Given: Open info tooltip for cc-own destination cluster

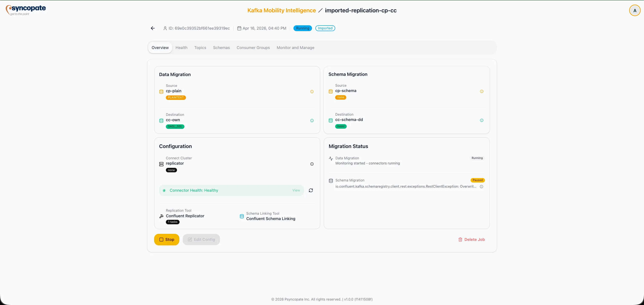Looking at the screenshot, I should pyautogui.click(x=312, y=121).
